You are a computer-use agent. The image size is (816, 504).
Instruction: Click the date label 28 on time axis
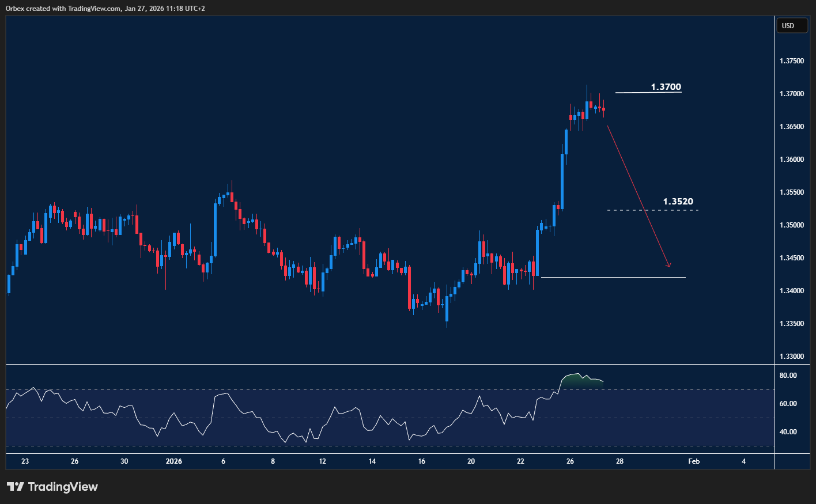pos(619,461)
